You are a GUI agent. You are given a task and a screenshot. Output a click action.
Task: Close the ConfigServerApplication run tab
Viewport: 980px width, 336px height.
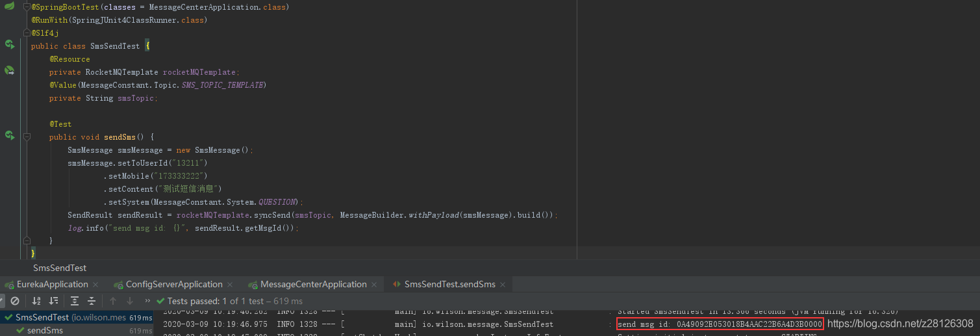pos(230,285)
